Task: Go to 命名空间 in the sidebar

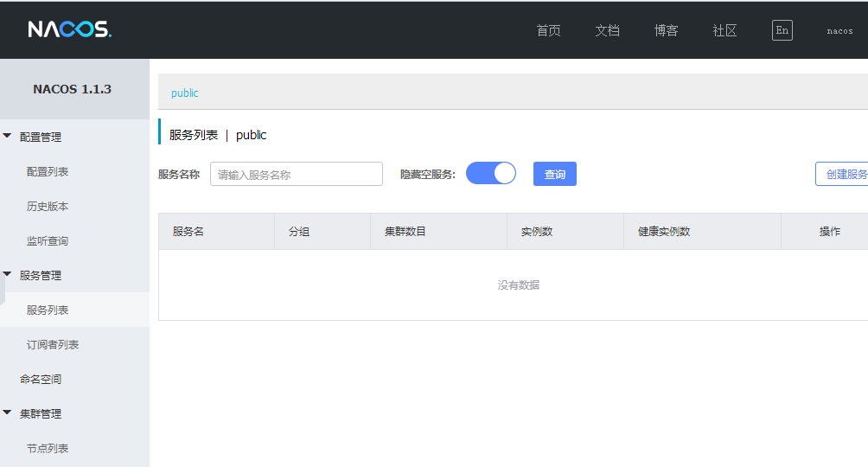Action: point(41,379)
